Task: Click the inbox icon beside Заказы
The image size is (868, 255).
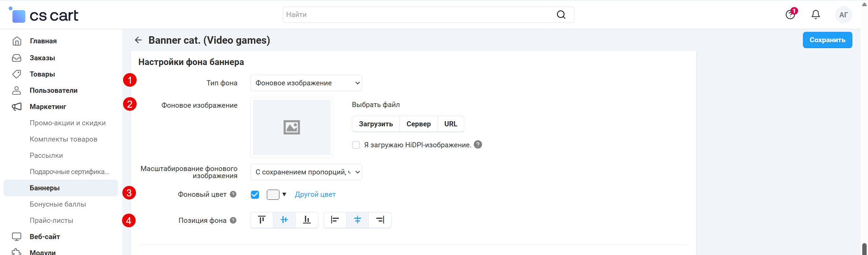Action: pyautogui.click(x=17, y=58)
